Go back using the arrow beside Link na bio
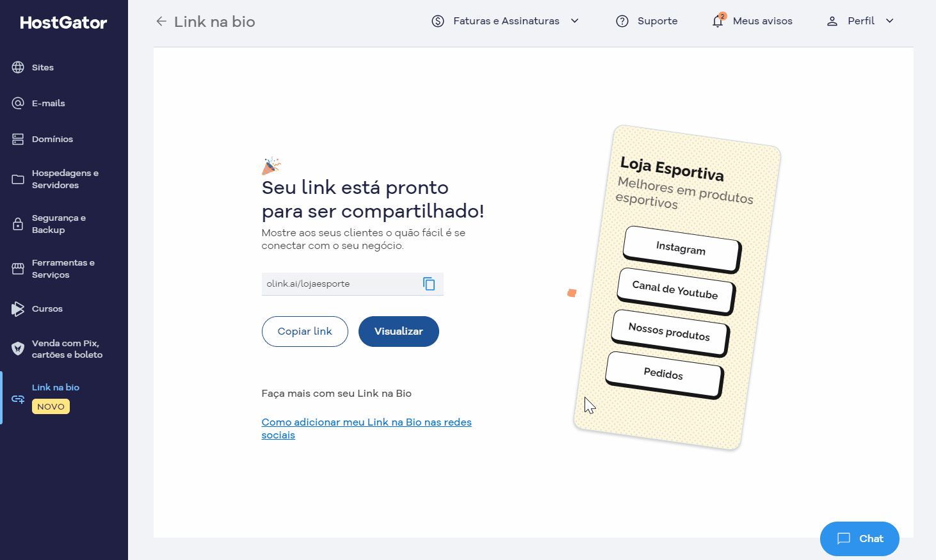936x560 pixels. (161, 21)
